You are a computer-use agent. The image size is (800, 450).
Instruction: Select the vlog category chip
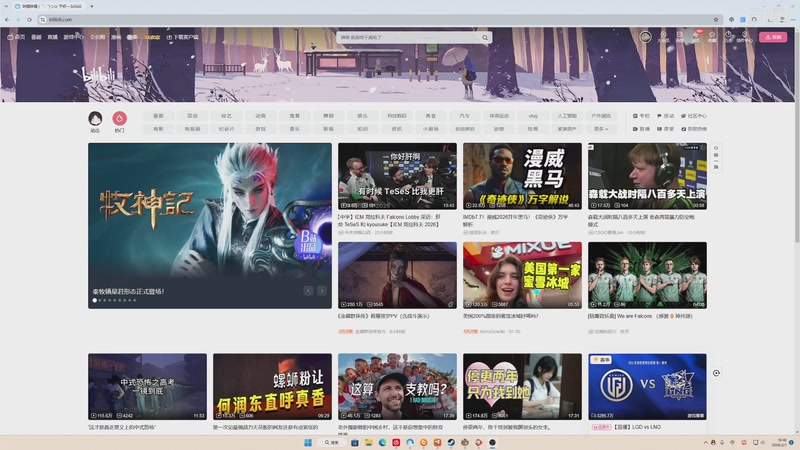tap(533, 116)
